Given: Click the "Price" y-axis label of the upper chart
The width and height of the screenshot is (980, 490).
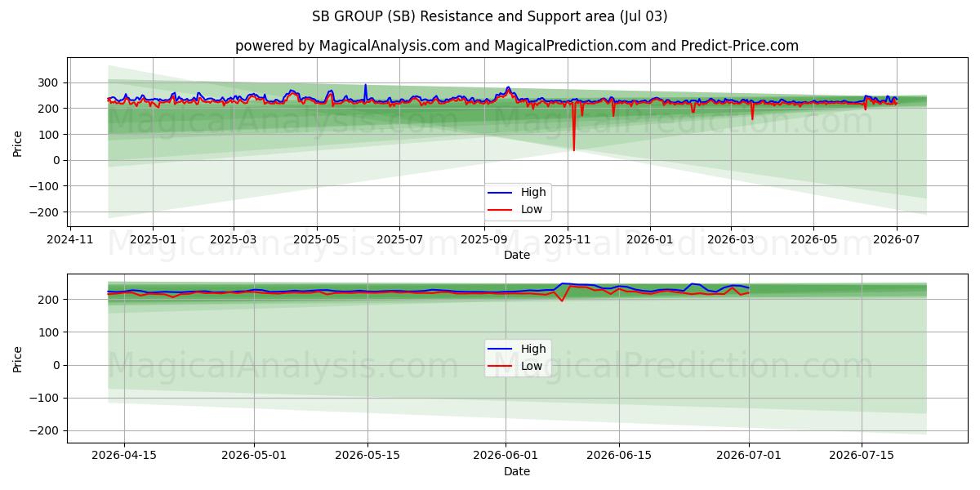Looking at the screenshot, I should (18, 143).
